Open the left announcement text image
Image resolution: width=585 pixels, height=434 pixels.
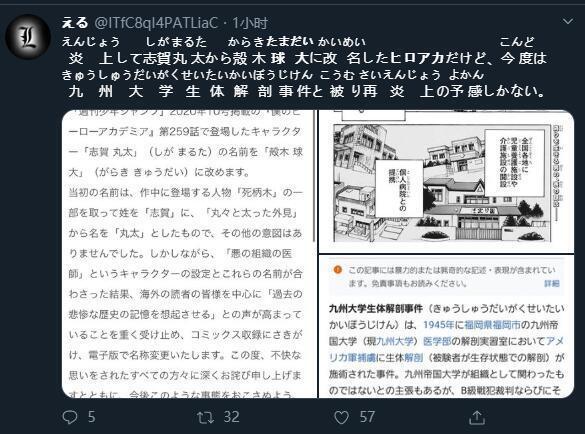pyautogui.click(x=189, y=254)
